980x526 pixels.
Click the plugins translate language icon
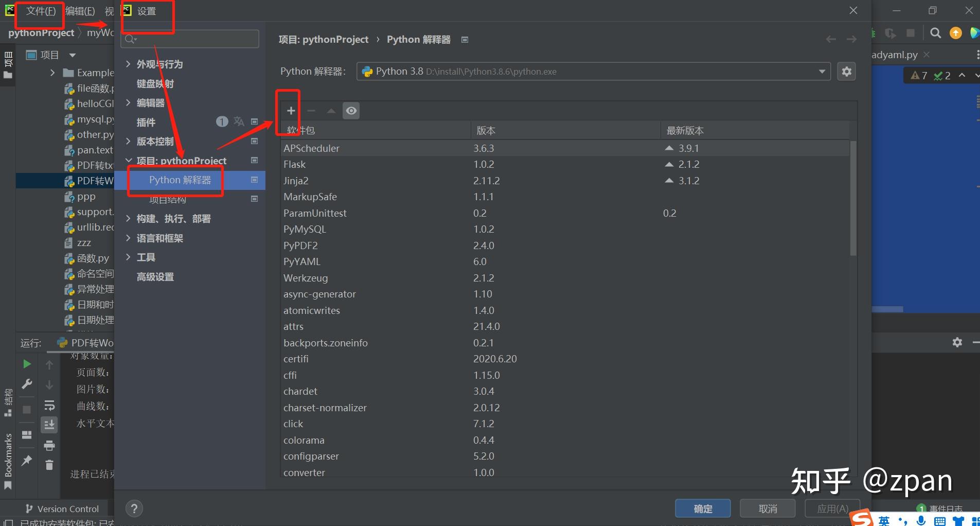tap(239, 121)
